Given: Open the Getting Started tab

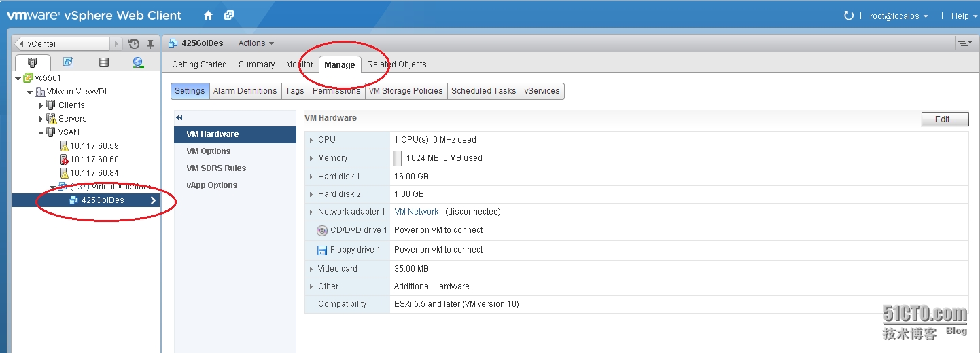Looking at the screenshot, I should [x=199, y=64].
